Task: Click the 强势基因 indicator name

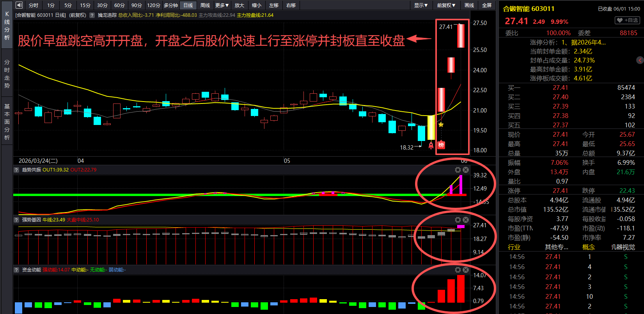Action: [x=32, y=220]
